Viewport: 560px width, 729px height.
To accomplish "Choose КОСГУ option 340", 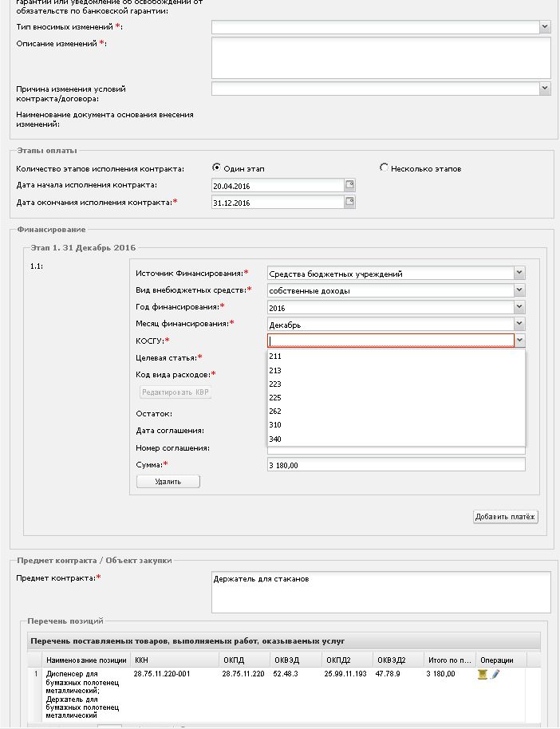I will coord(396,439).
